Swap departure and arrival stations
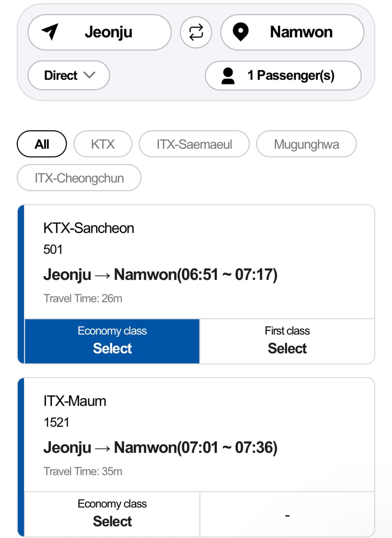This screenshot has height=538, width=392. (x=196, y=32)
